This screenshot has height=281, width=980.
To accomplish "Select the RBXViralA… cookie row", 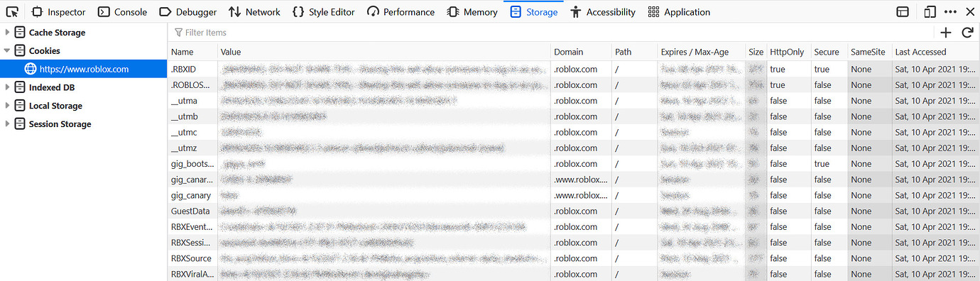I will coord(574,274).
